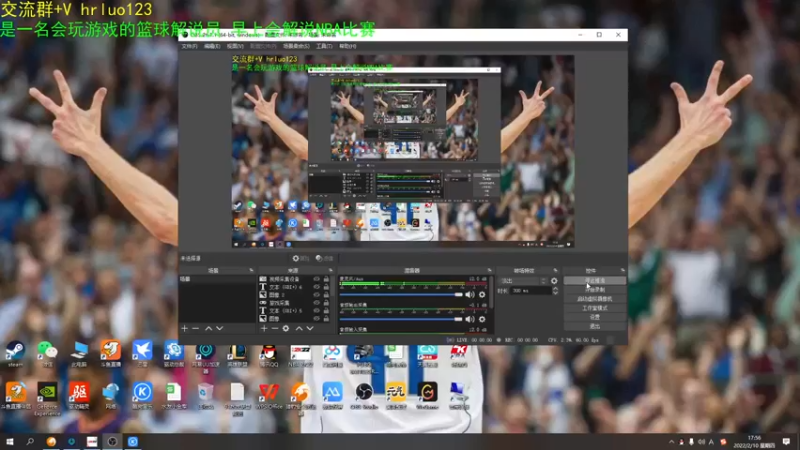This screenshot has width=800, height=450.
Task: Open source properties with the sources gear icon
Action: pos(286,329)
